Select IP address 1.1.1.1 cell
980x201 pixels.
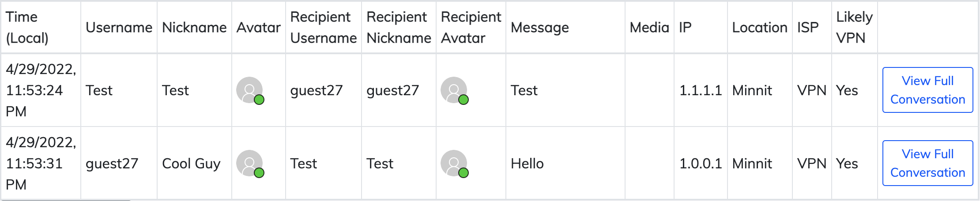[700, 90]
